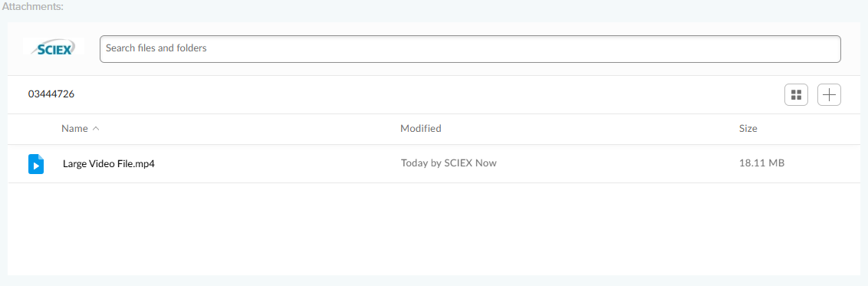Click empty area below file list

433,228
